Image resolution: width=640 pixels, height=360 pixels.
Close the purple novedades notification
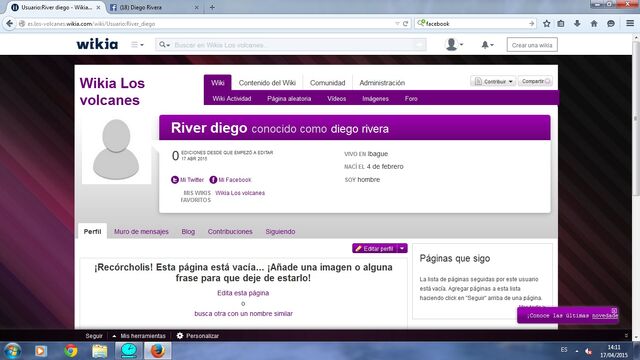[x=614, y=311]
